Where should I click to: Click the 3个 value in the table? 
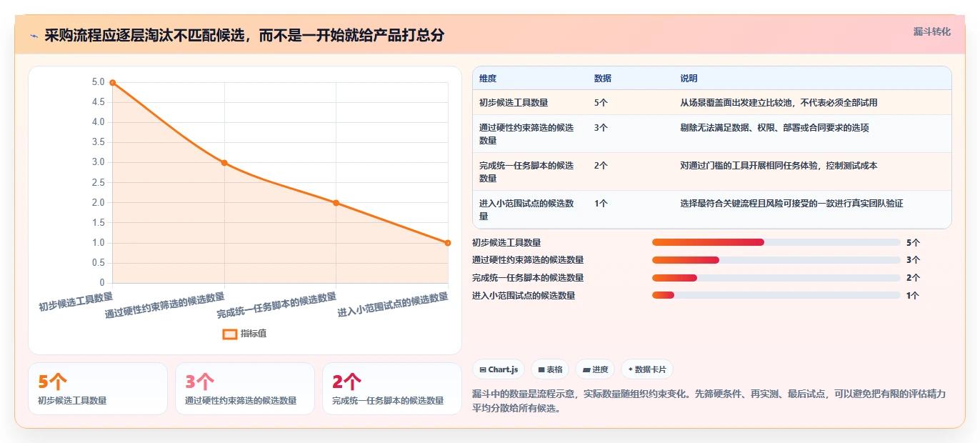[601, 128]
